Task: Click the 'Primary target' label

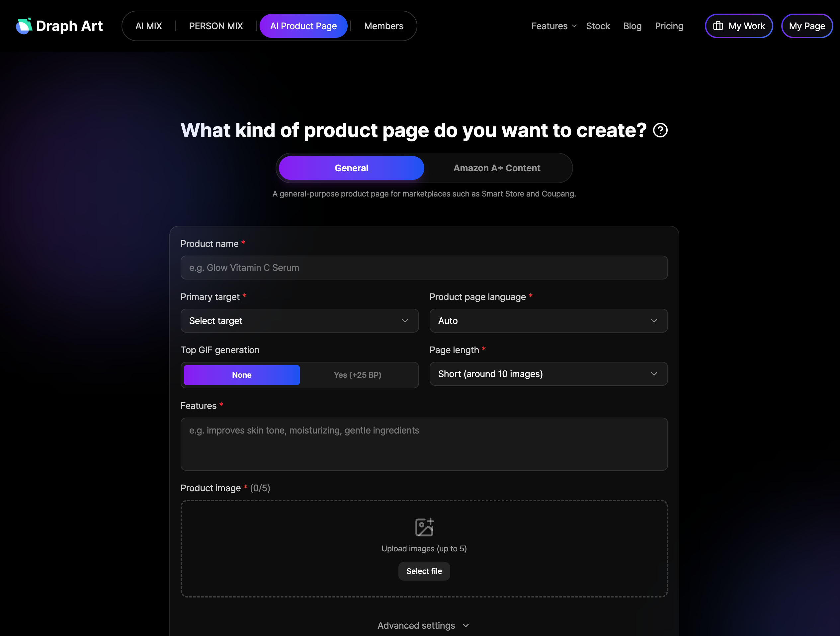Action: [210, 297]
